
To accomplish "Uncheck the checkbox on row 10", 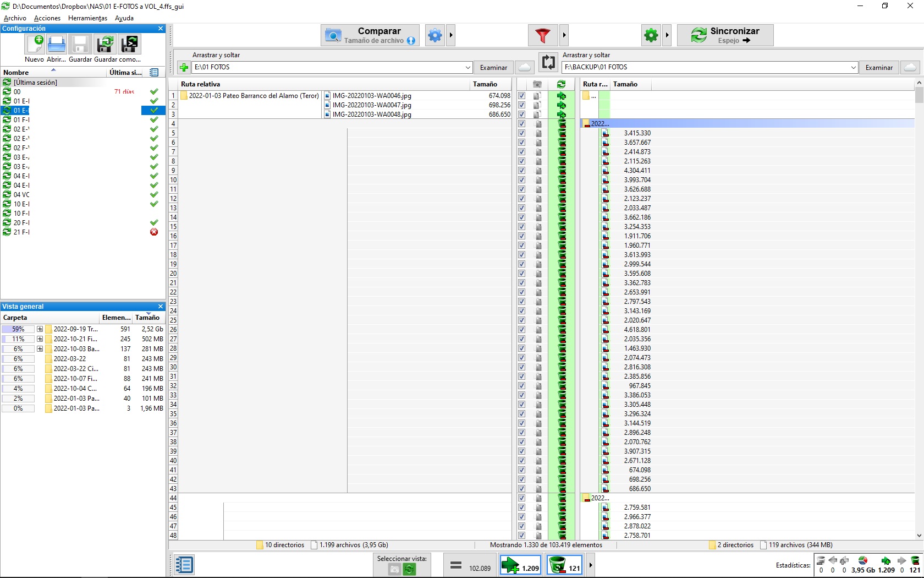I will coord(521,180).
